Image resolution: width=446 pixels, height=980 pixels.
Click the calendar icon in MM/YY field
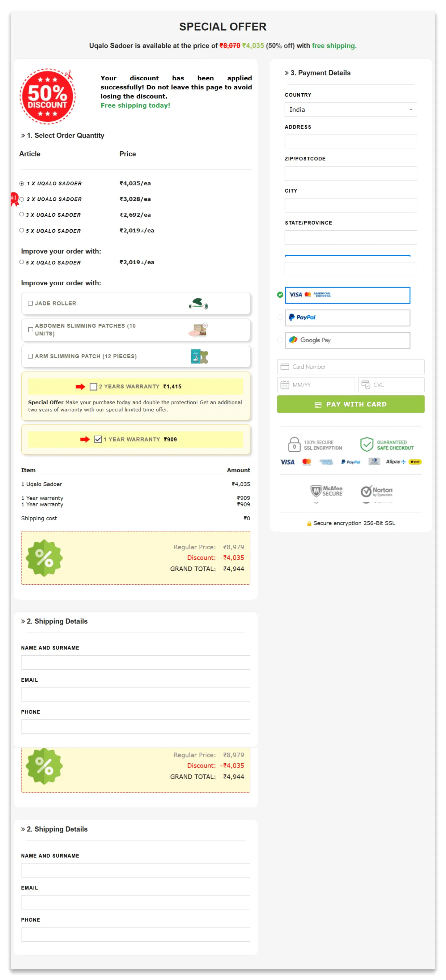tap(284, 385)
